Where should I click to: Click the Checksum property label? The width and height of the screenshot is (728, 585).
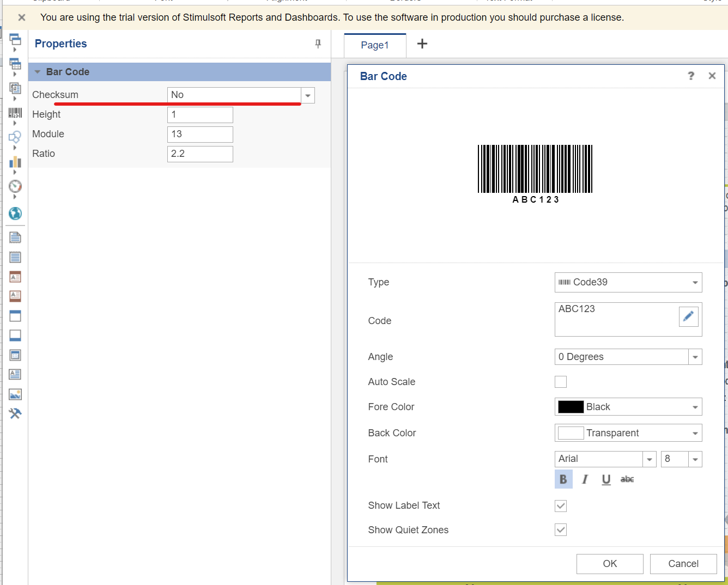point(55,95)
